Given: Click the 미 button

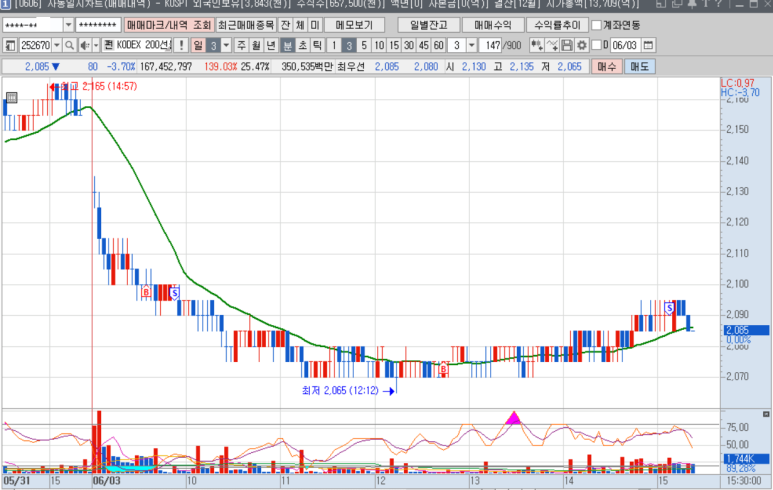Looking at the screenshot, I should pos(315,25).
